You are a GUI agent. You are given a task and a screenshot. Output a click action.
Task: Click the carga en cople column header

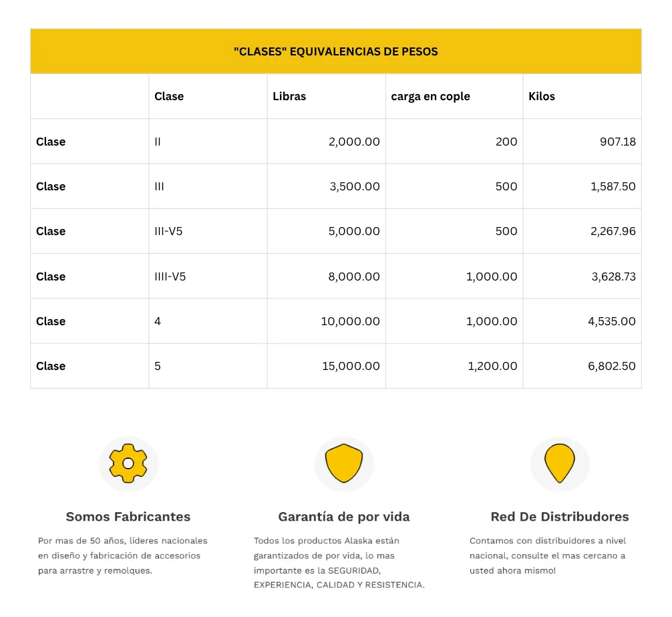pyautogui.click(x=431, y=96)
